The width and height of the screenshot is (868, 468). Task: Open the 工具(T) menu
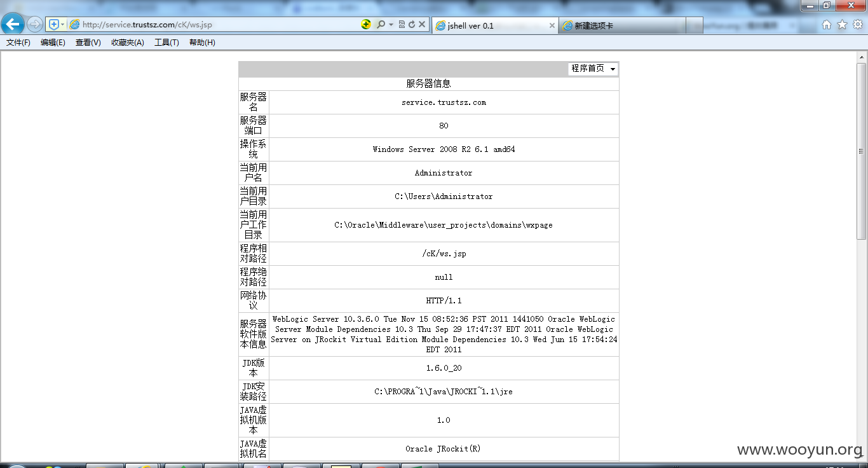point(166,43)
